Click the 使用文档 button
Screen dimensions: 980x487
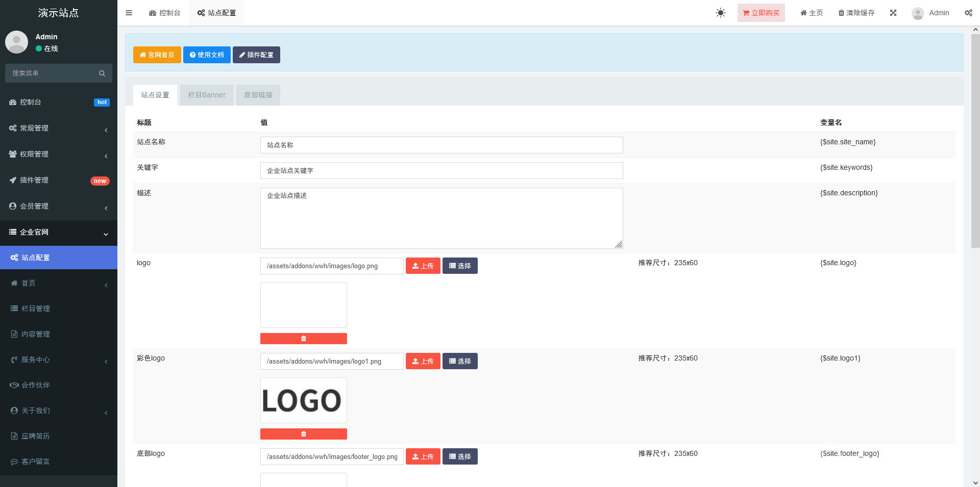207,55
